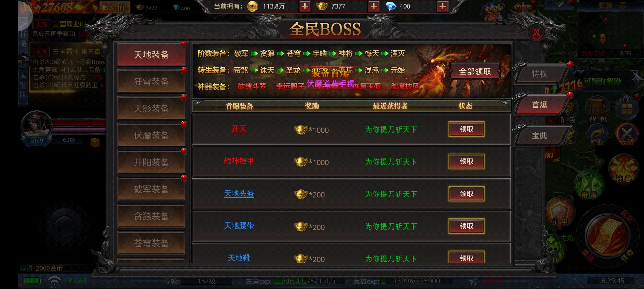Open the character portrait avatar
The width and height of the screenshot is (644, 289).
37,125
